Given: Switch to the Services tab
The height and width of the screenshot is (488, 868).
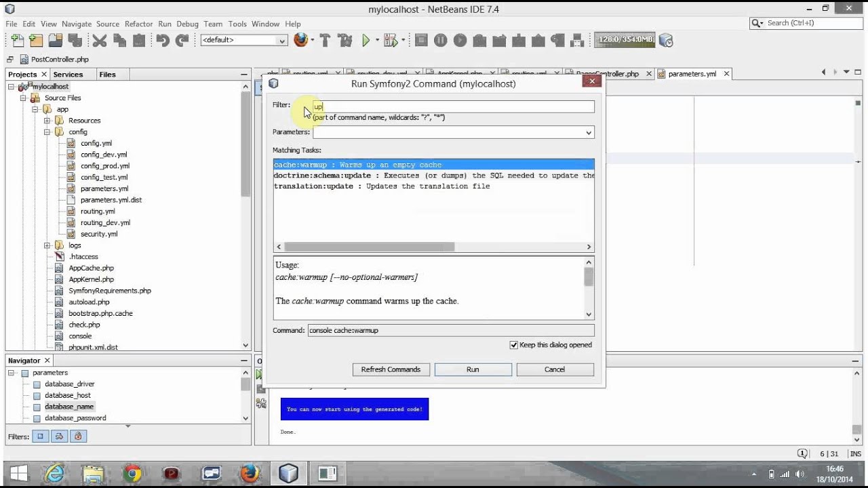Looking at the screenshot, I should tap(68, 75).
